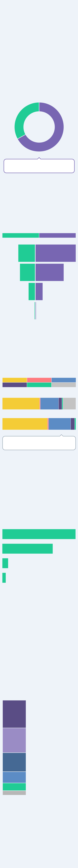Click the longest green horizontal bar

39,534
